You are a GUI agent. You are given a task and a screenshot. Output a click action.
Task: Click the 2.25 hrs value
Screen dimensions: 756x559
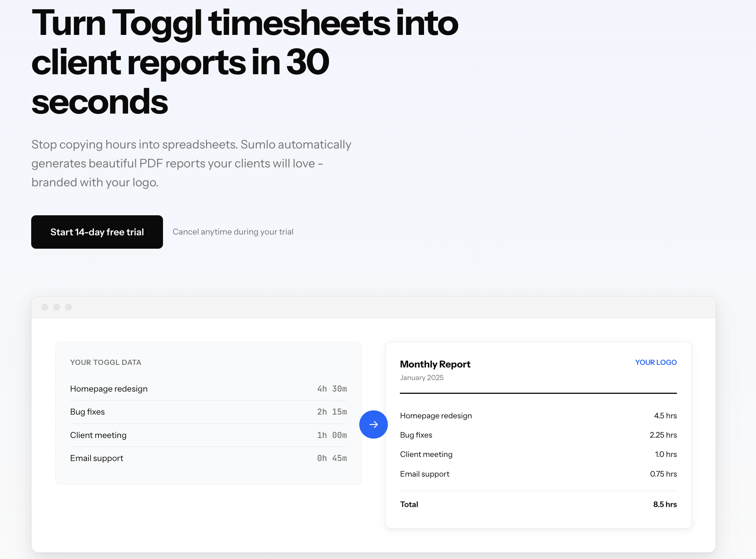click(663, 435)
